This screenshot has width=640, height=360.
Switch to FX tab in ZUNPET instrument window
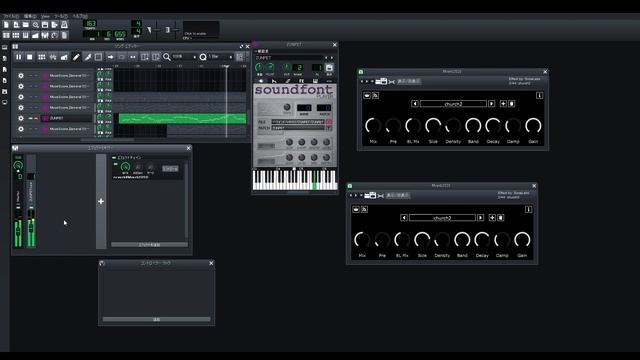point(301,81)
